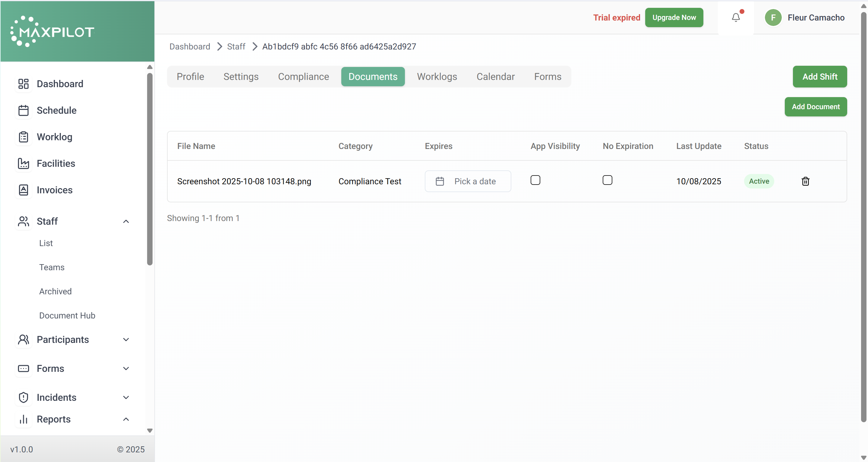The height and width of the screenshot is (462, 868).
Task: Switch to the Compliance tab
Action: pos(303,77)
